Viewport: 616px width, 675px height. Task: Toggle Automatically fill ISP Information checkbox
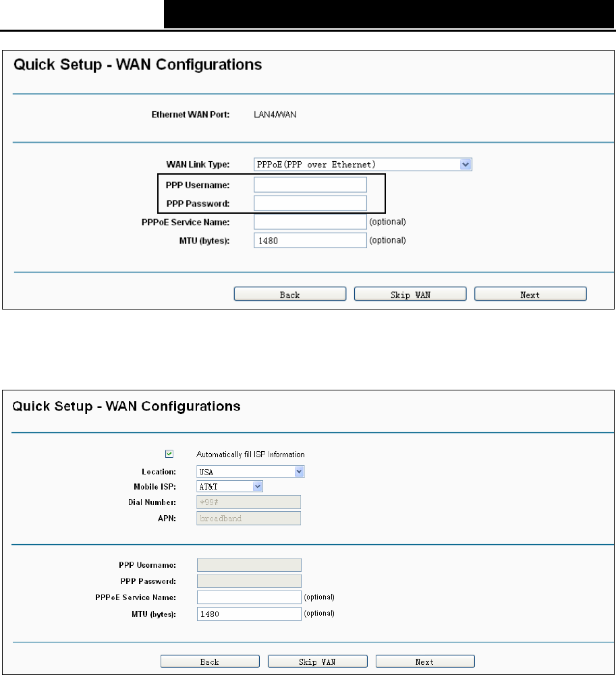(x=169, y=454)
